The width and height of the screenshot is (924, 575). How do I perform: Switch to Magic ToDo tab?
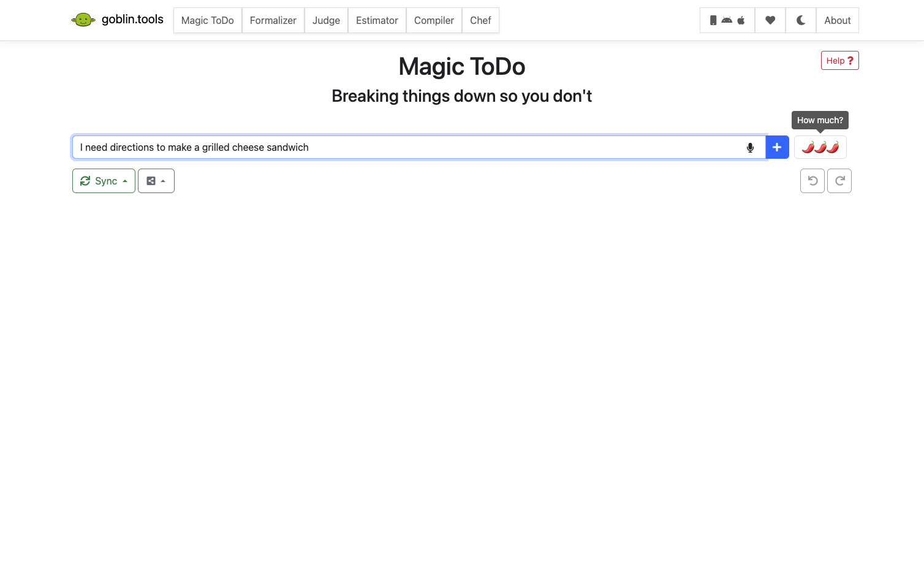point(208,20)
